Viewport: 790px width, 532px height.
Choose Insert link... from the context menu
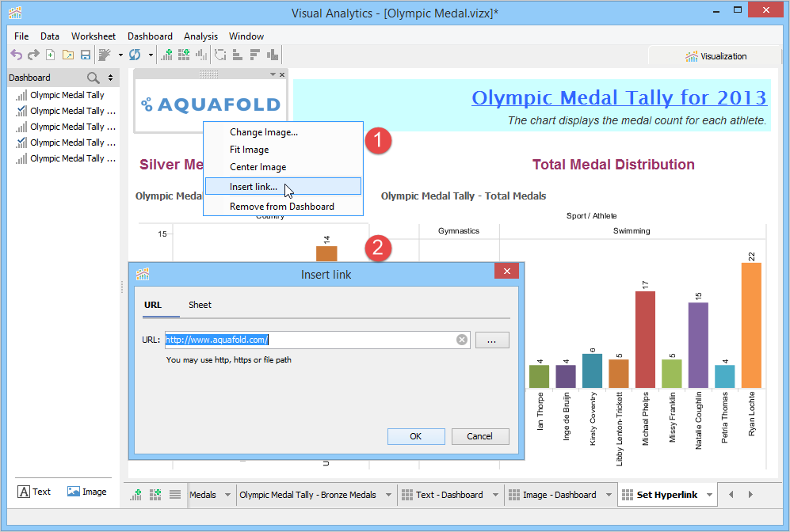click(283, 186)
